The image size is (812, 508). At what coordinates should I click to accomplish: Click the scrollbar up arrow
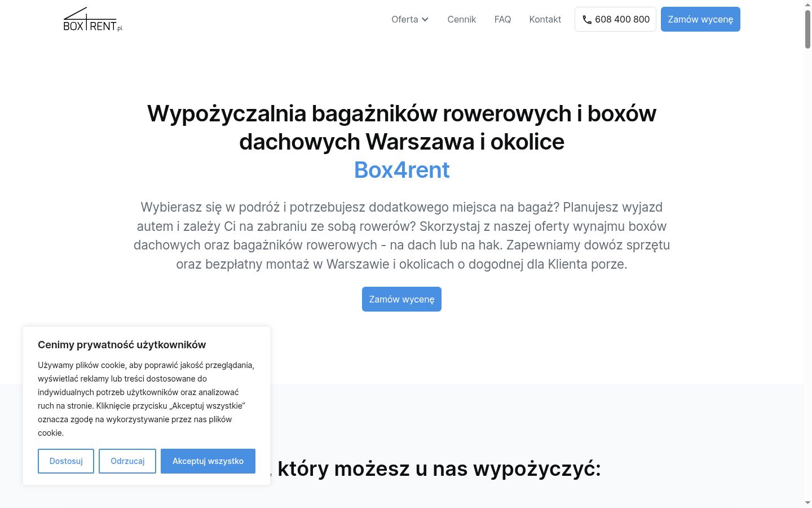point(808,4)
